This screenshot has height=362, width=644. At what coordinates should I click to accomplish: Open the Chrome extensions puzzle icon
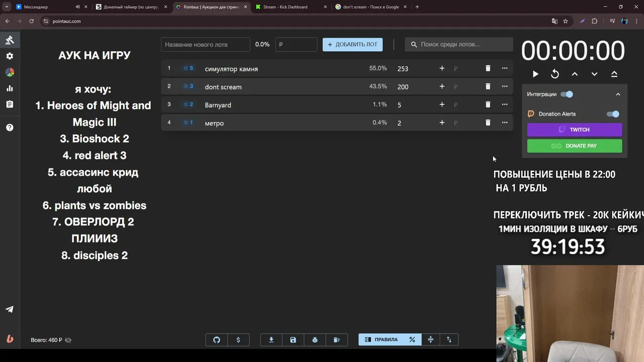pyautogui.click(x=595, y=21)
